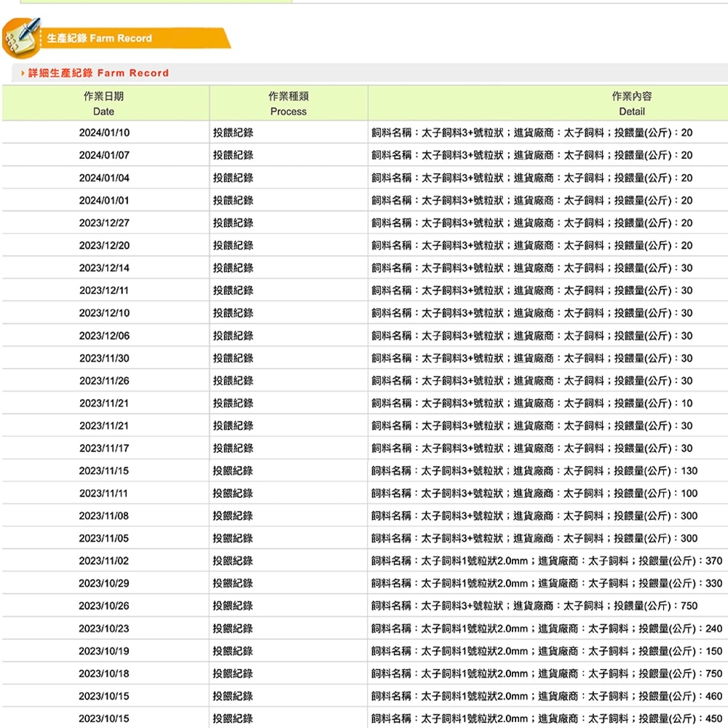Select the date cell 2024/01/07
This screenshot has width=728, height=728.
(x=104, y=155)
